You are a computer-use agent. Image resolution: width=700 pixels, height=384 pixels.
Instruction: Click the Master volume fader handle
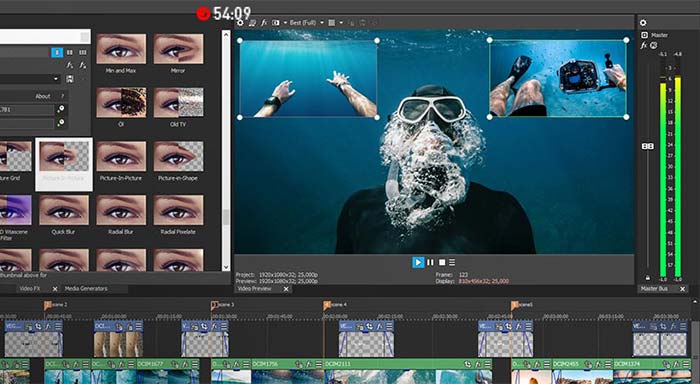[648, 146]
